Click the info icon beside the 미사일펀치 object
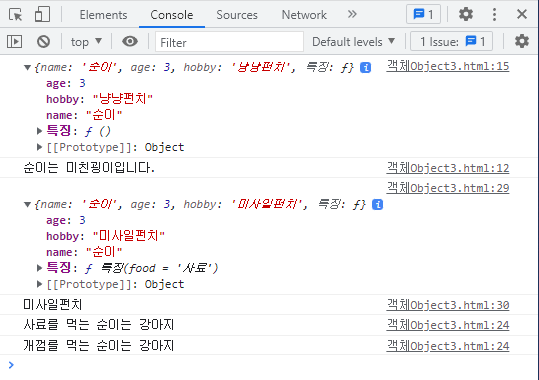The image size is (539, 380). pos(377,205)
